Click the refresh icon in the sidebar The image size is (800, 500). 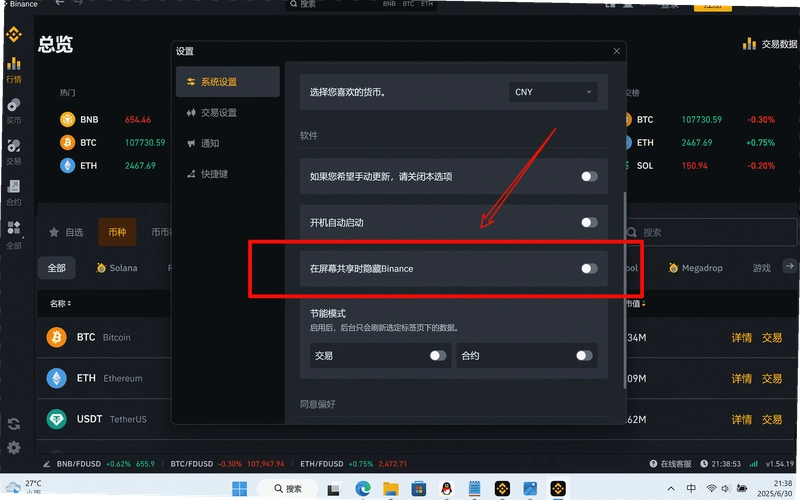coord(14,423)
